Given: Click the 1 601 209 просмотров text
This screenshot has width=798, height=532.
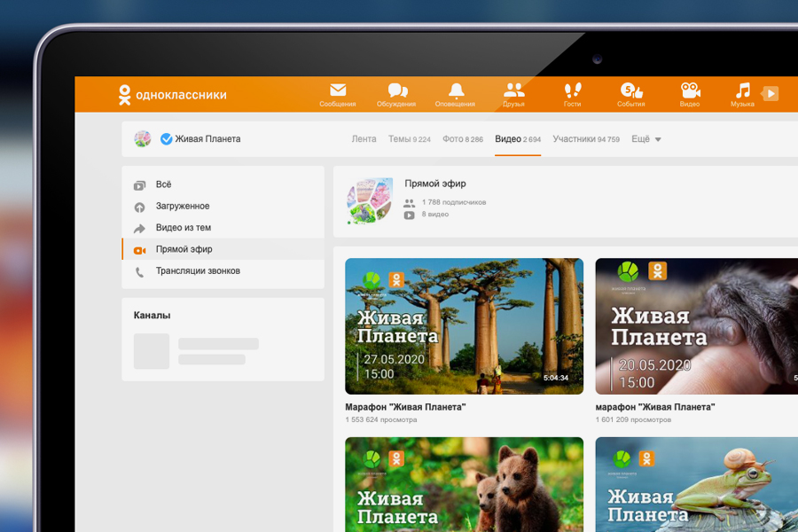Looking at the screenshot, I should pyautogui.click(x=633, y=419).
